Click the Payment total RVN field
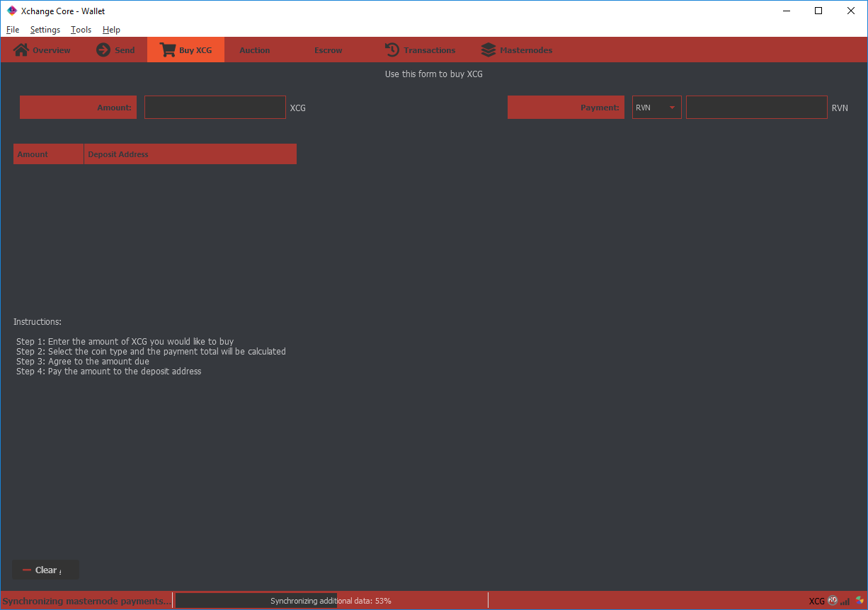868x610 pixels. pos(757,108)
